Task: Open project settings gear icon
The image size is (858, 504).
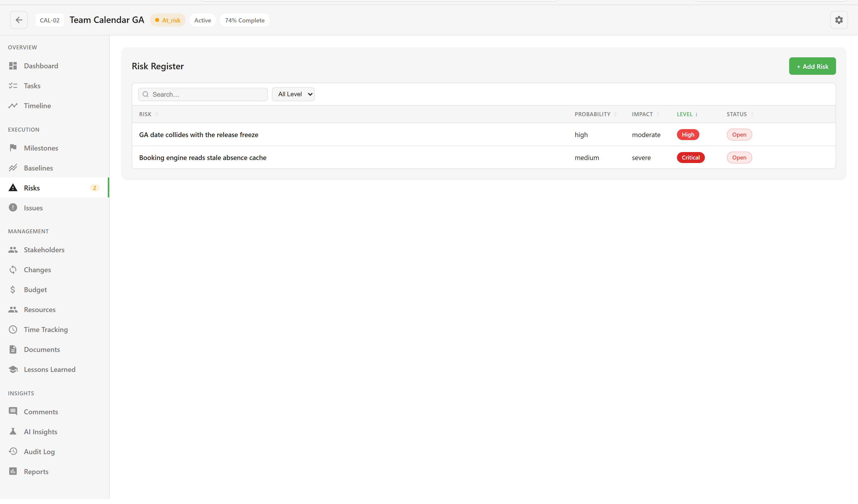Action: [x=839, y=20]
